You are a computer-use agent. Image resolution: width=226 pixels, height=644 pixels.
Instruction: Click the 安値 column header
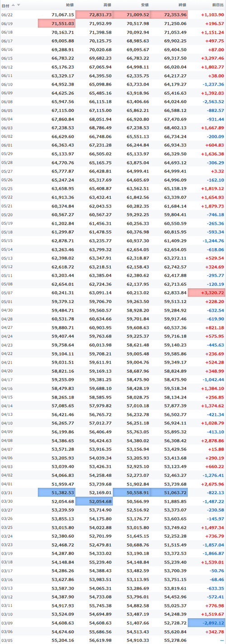pyautogui.click(x=144, y=5)
